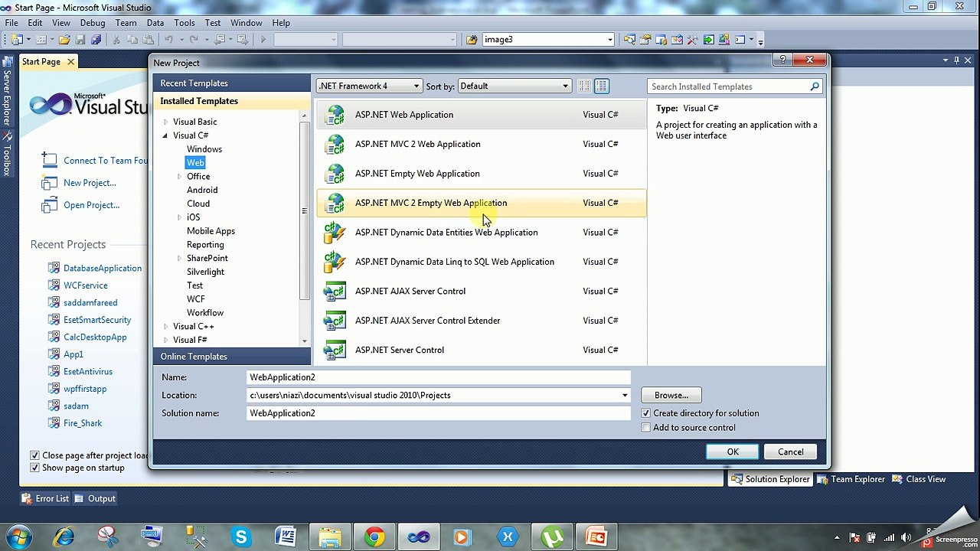Open the File menu
Image resolution: width=980 pixels, height=551 pixels.
pos(11,23)
